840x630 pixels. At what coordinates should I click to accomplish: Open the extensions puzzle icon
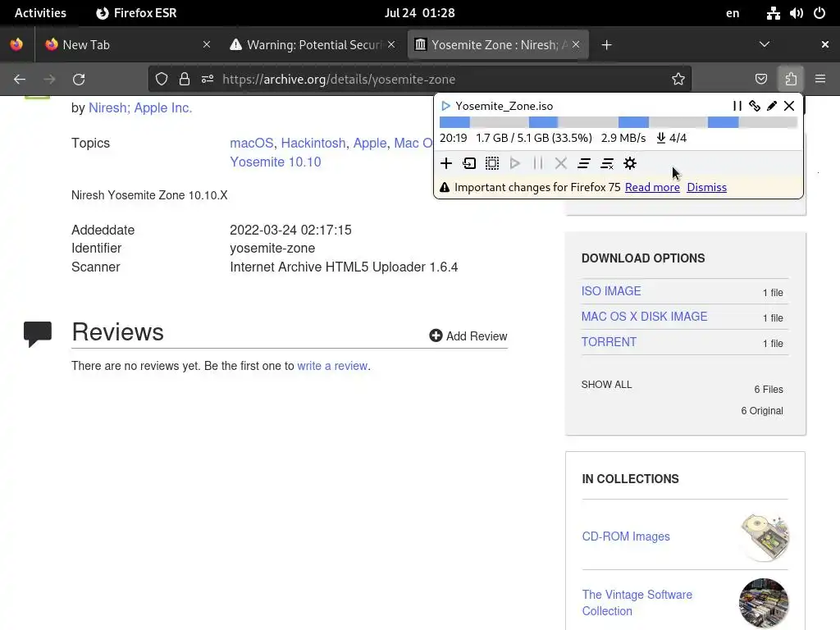pos(791,80)
